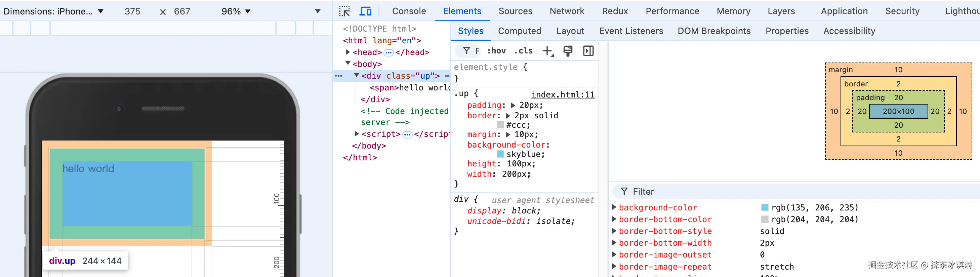
Task: Open the three-dot actions menu beside div row
Action: coord(338,76)
